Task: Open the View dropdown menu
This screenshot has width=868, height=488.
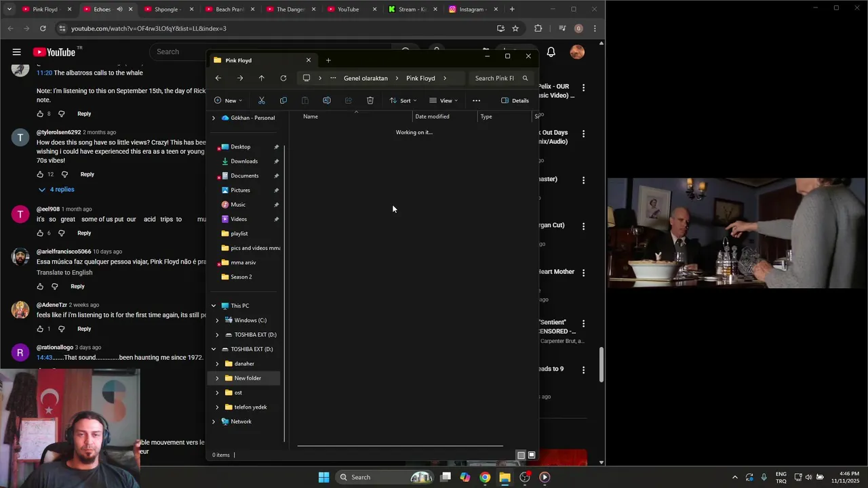Action: pyautogui.click(x=443, y=100)
